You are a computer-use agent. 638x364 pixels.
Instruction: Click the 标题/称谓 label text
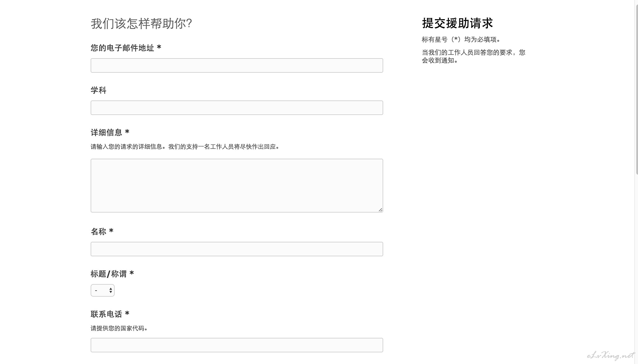click(x=112, y=274)
